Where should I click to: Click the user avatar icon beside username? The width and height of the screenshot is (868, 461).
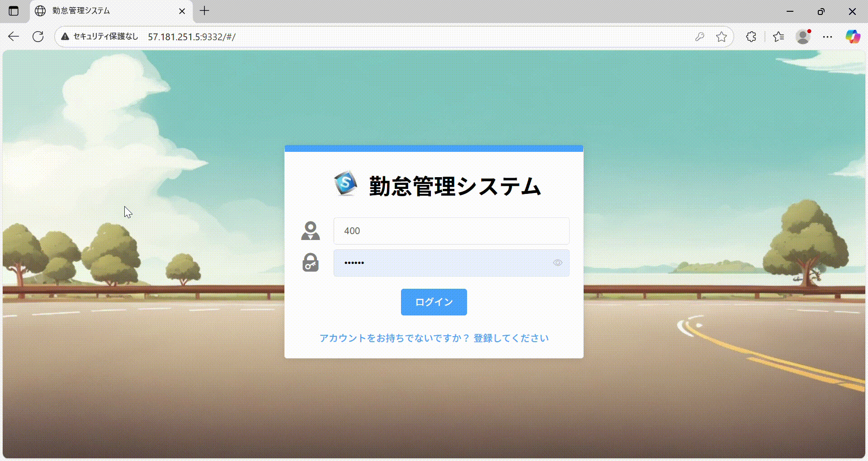311,231
